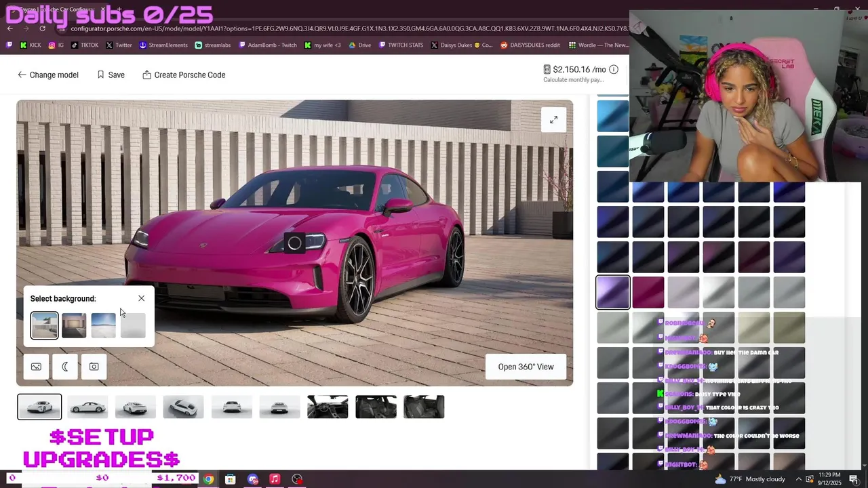Show the front three-quarter view thumbnail
This screenshot has height=488, width=868.
tap(39, 407)
